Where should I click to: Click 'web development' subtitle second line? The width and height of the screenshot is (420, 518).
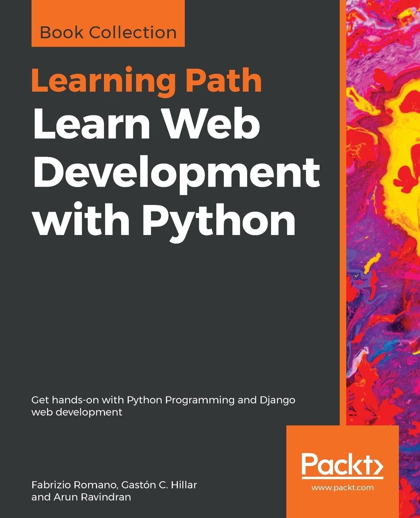77,412
